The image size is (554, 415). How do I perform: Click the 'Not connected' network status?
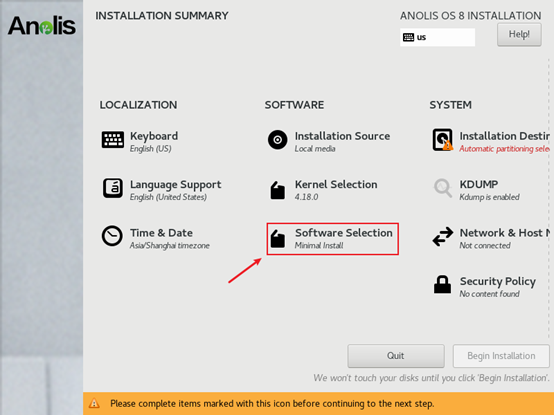[485, 245]
